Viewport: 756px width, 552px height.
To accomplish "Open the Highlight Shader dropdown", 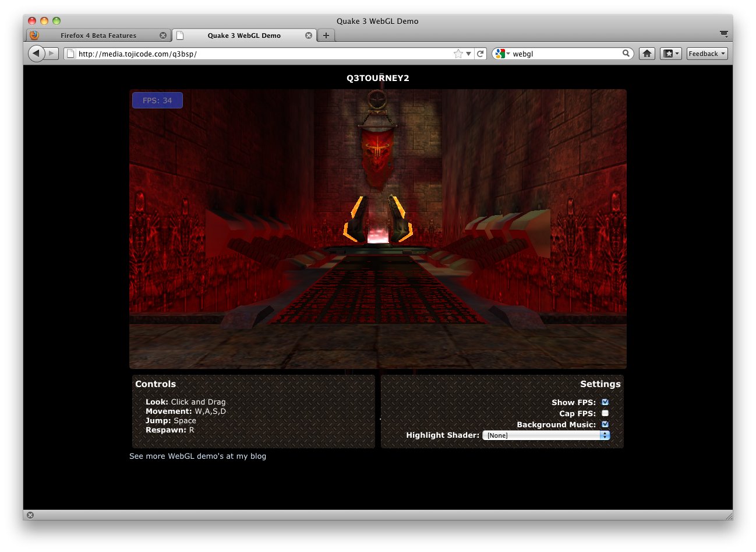I will 545,435.
